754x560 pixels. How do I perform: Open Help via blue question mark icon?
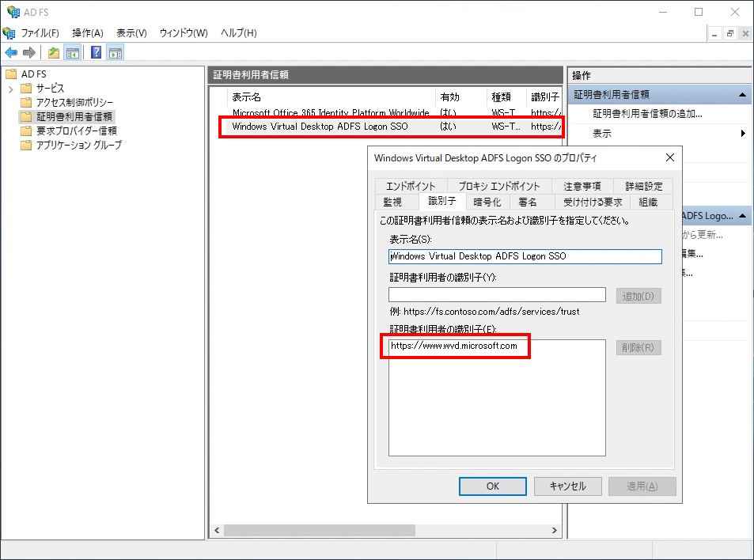tap(97, 52)
